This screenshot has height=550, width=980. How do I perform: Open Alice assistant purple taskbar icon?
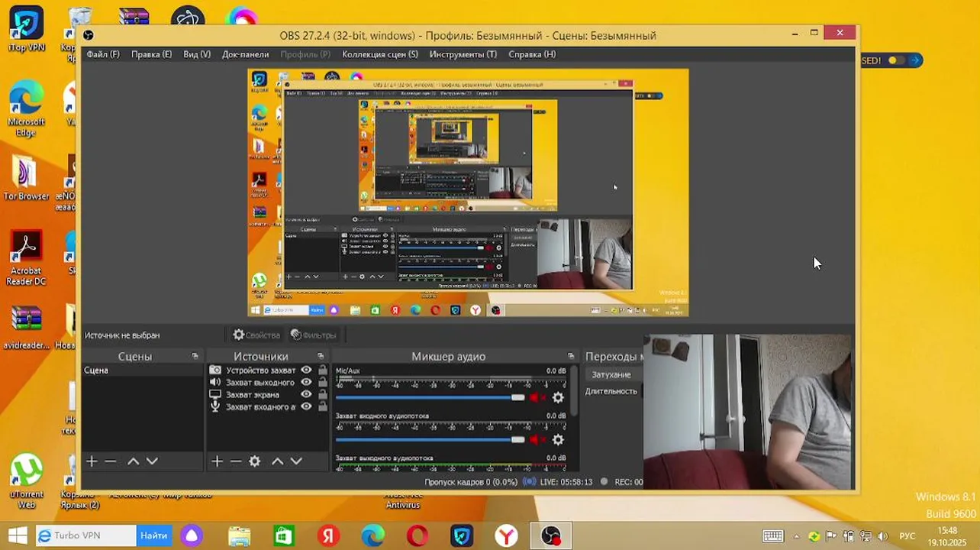[x=192, y=536]
